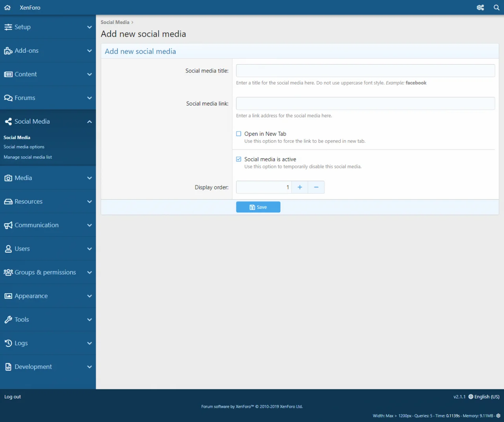Click the Social Media share icon
This screenshot has width=504, height=422.
point(8,122)
